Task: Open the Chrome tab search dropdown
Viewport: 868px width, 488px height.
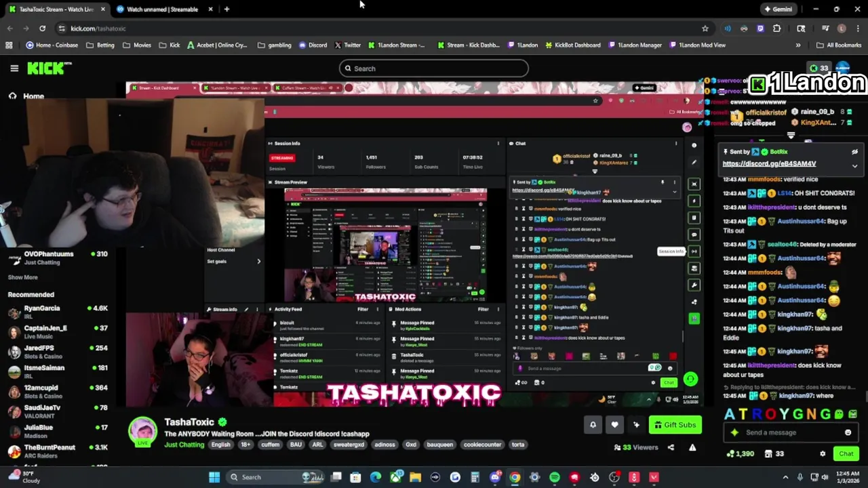Action: [x=802, y=28]
